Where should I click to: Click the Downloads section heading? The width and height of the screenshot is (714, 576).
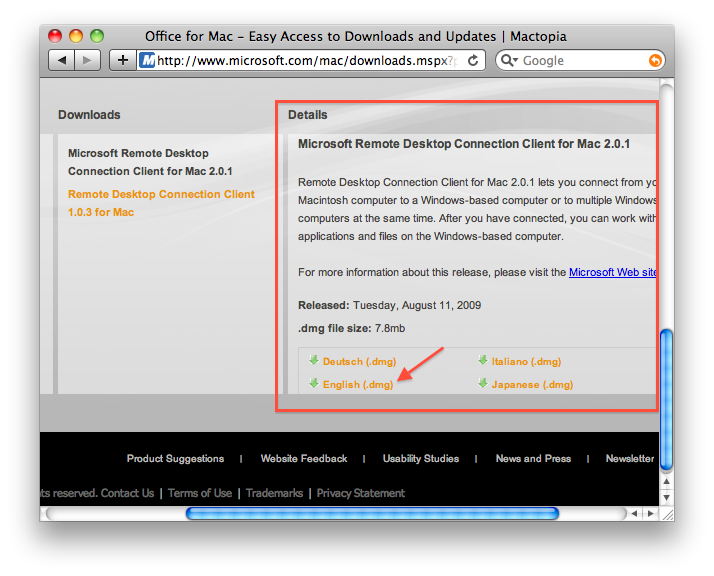[x=89, y=115]
